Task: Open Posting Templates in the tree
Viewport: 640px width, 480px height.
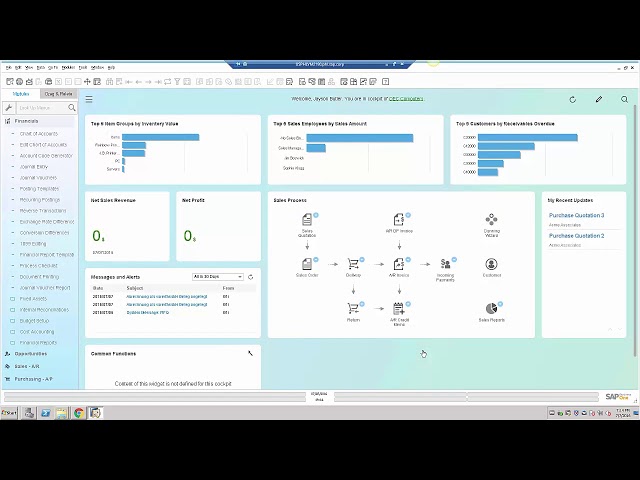Action: pos(39,189)
